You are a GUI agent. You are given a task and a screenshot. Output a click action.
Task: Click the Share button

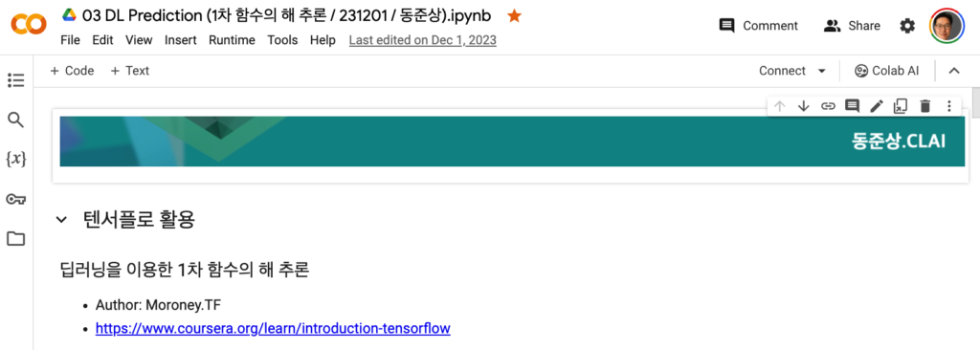coord(852,26)
